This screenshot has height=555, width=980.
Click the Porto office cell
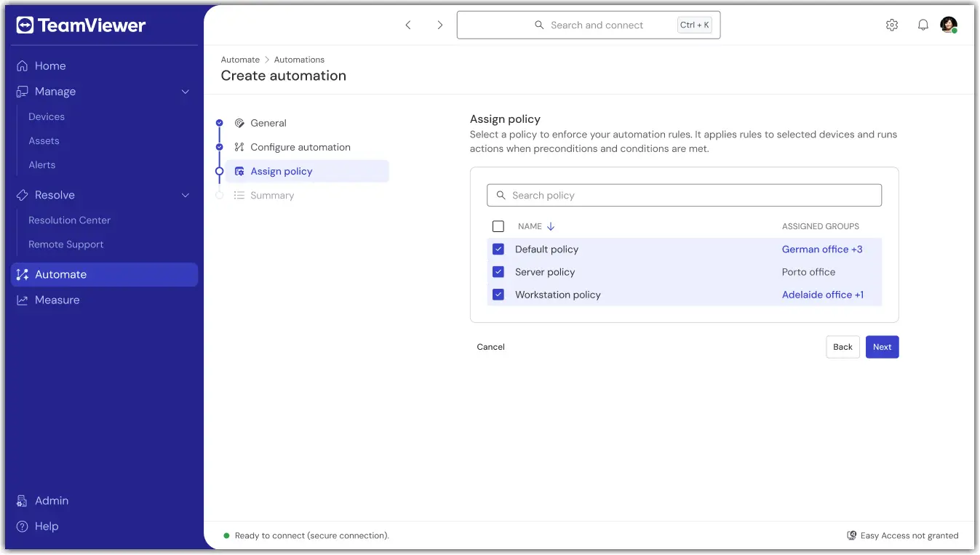point(809,272)
